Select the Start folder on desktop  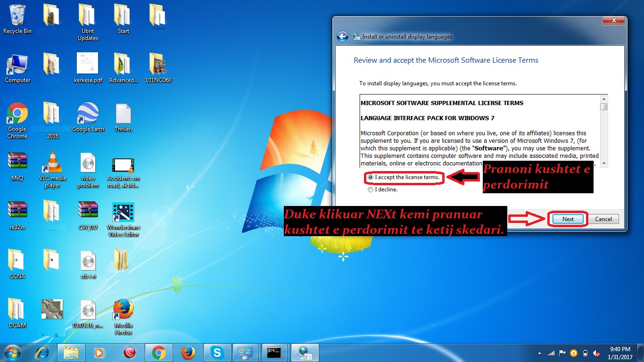(x=123, y=19)
